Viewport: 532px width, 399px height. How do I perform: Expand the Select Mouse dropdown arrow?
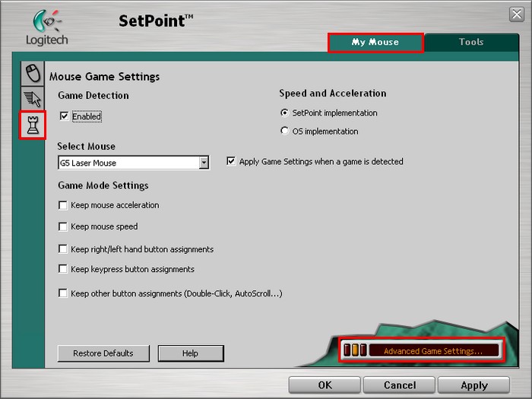pos(204,163)
